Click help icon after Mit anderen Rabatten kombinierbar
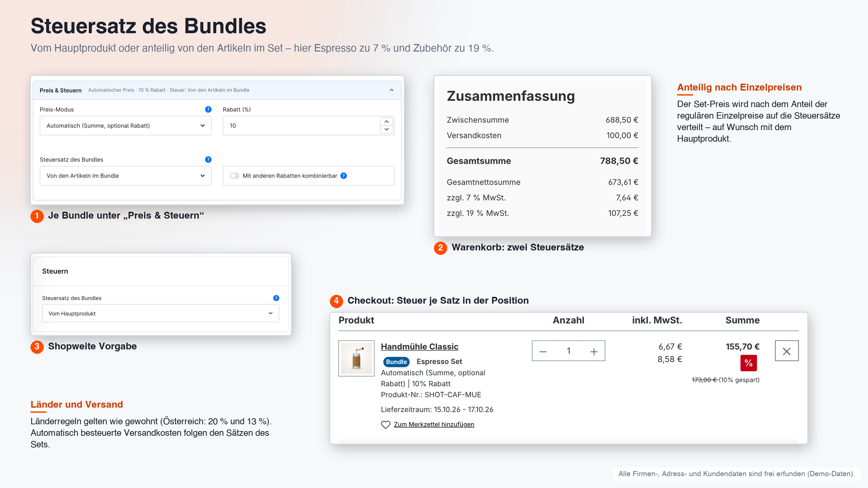The width and height of the screenshot is (868, 488). click(343, 176)
